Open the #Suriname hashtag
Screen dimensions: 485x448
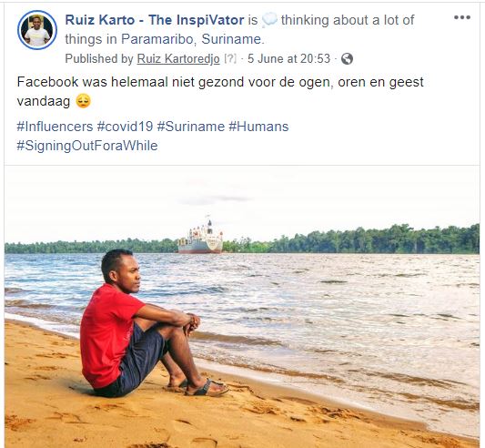(x=191, y=127)
